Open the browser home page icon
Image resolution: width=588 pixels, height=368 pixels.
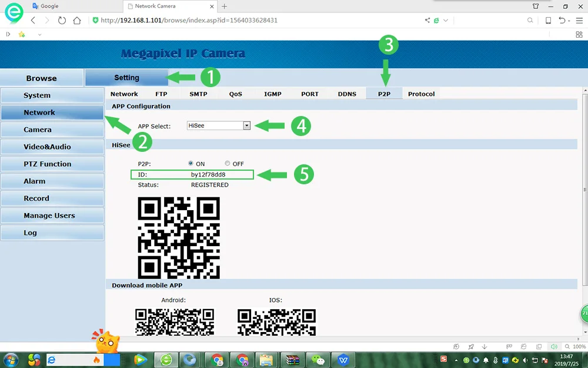[x=77, y=20]
